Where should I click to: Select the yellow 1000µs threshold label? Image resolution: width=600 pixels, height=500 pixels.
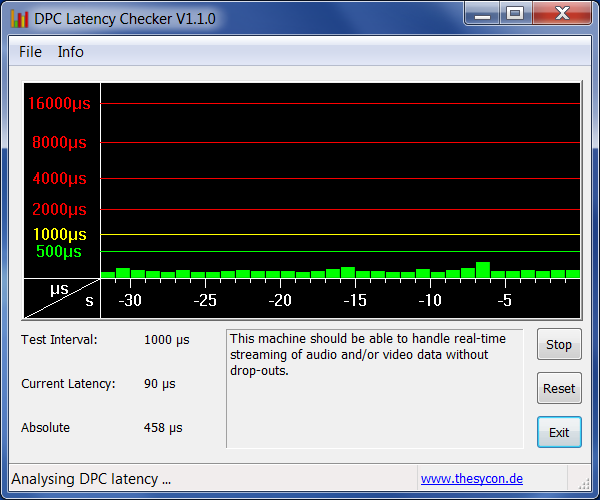(59, 234)
